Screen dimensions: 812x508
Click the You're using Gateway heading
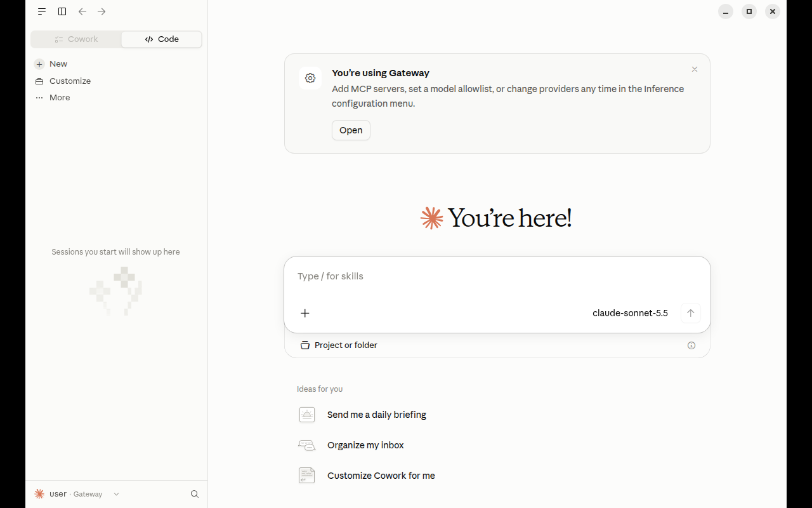pos(381,73)
